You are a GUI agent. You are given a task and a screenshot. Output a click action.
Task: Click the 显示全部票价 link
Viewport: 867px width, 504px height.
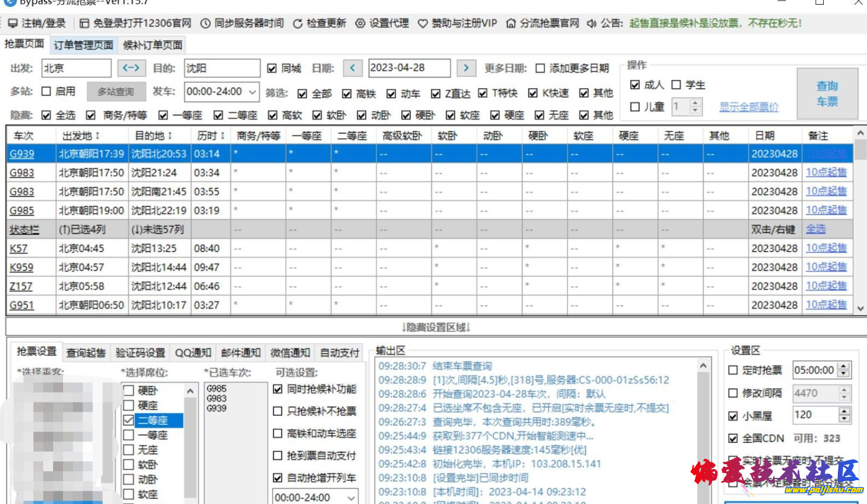pos(749,107)
